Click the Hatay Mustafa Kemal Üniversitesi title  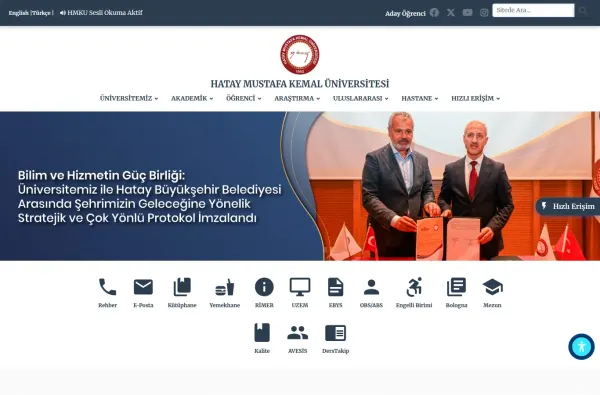[300, 84]
